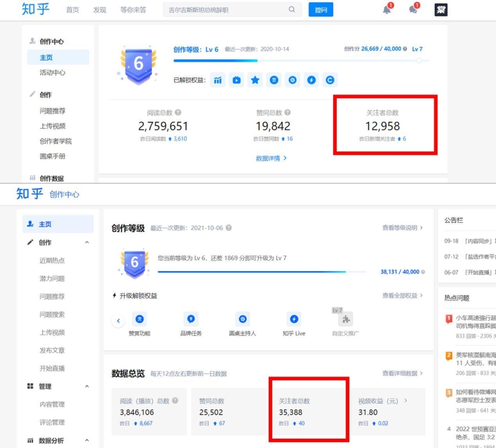
Task: Open 近期热点 in lower sidebar
Action: [52, 260]
